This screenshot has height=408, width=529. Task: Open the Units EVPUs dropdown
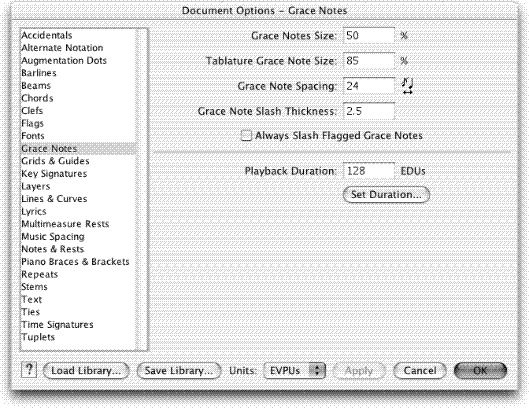point(294,371)
